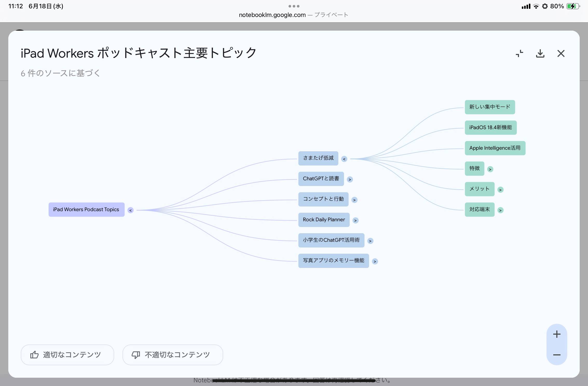Zoom in with the plus button
588x386 pixels.
557,334
